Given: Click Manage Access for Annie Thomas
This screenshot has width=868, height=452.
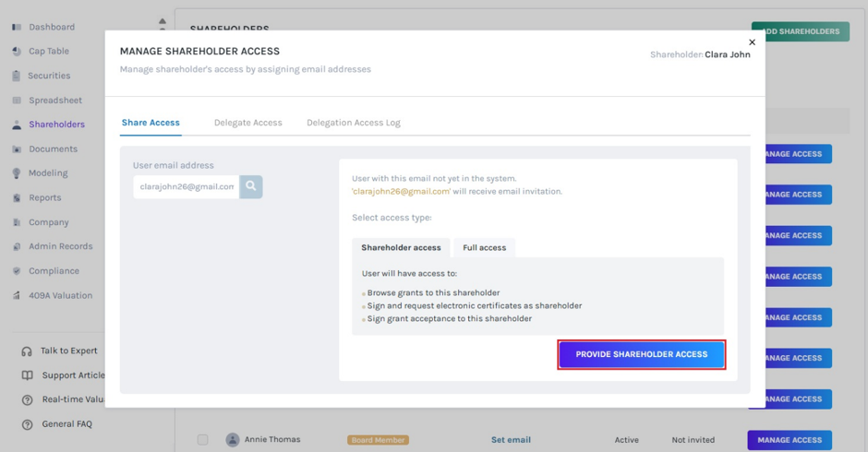Looking at the screenshot, I should pyautogui.click(x=790, y=440).
